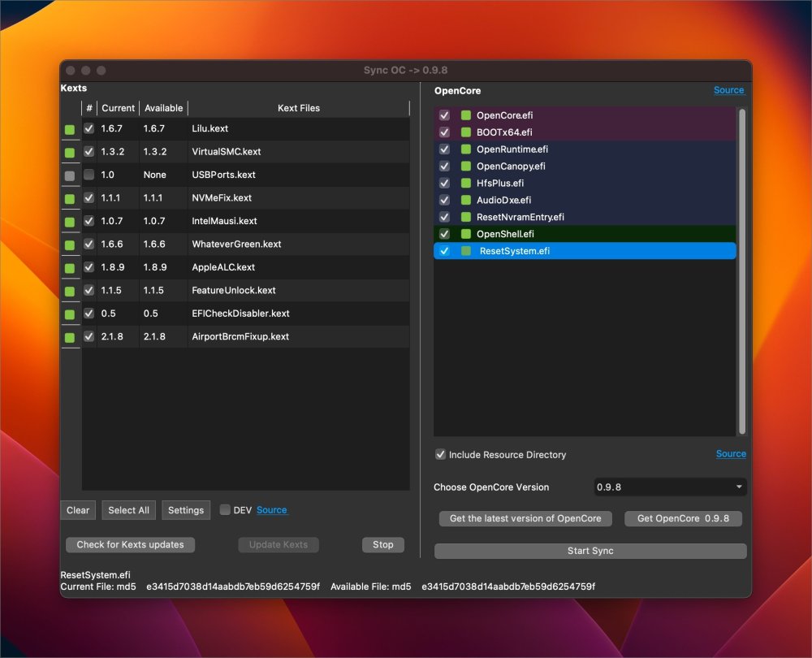Click the Start Sync button
The image size is (812, 658).
[590, 551]
